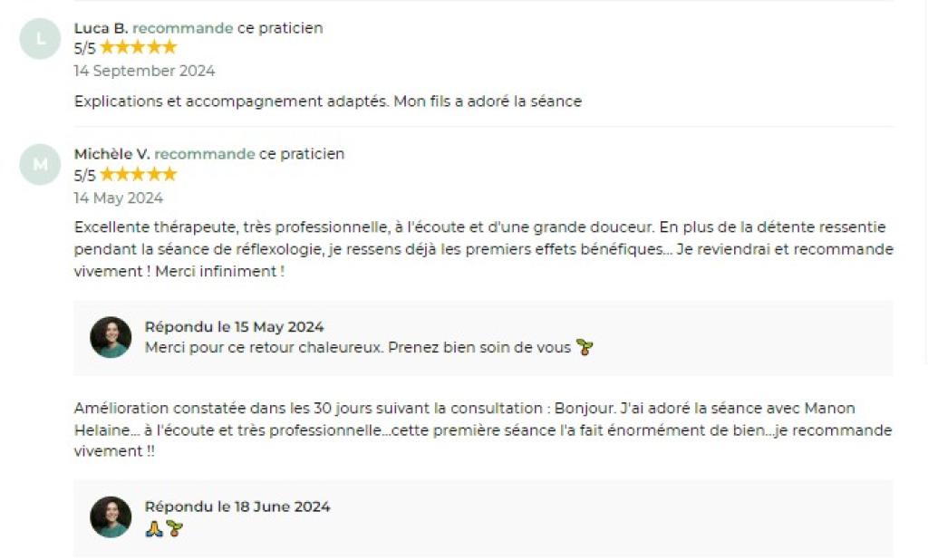Click Luca B.'s five-star rating
Viewport: 928px width, 560px height.
tap(138, 48)
